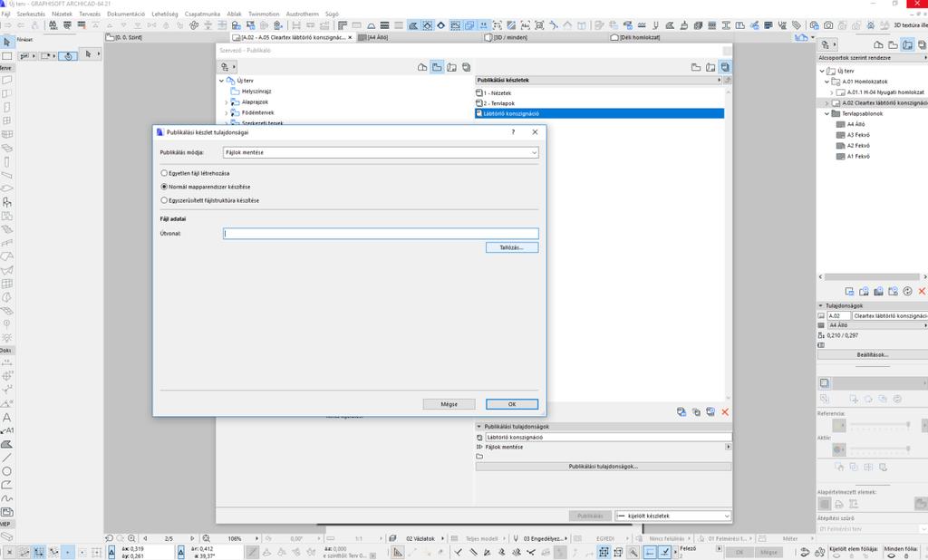Screen dimensions: 928x560
Task: Select the Marquee tool in the toolbox
Action: [x=7, y=55]
